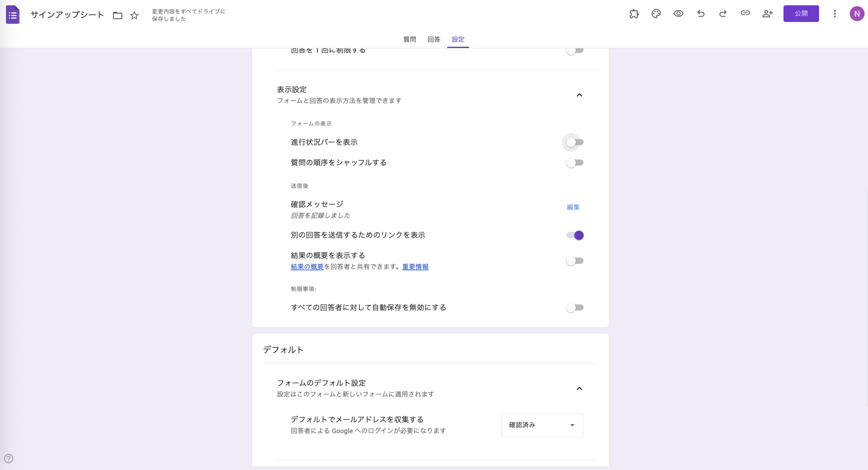Screen dimensions: 868x470
Task: Open the add-ons puzzle icon
Action: 634,14
